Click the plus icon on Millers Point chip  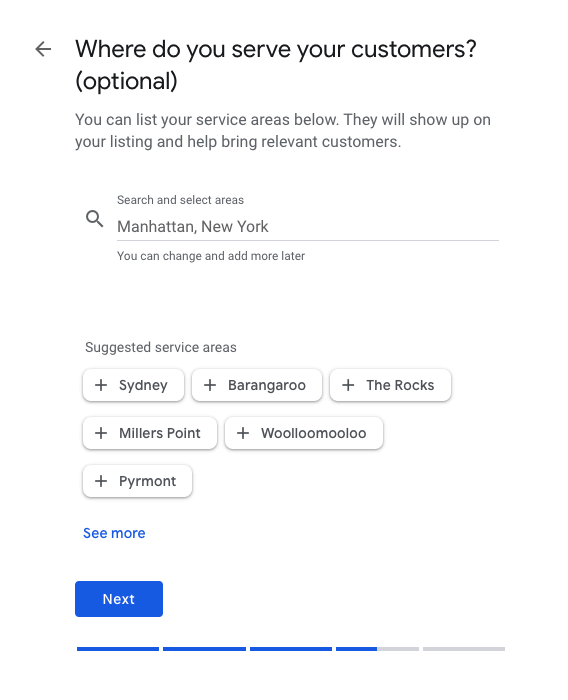tap(101, 433)
